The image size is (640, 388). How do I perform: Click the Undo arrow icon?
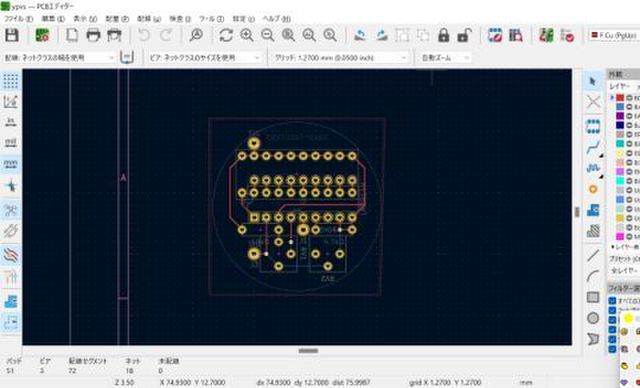click(x=144, y=35)
